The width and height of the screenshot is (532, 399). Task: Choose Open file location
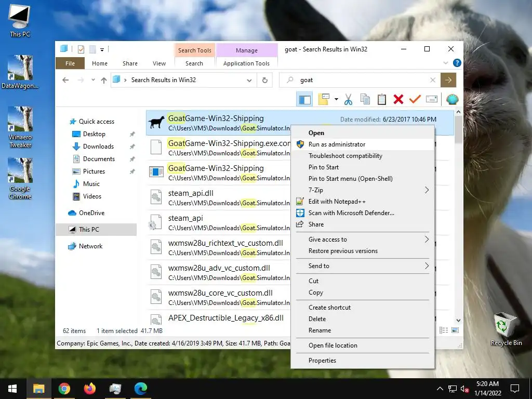point(363,345)
